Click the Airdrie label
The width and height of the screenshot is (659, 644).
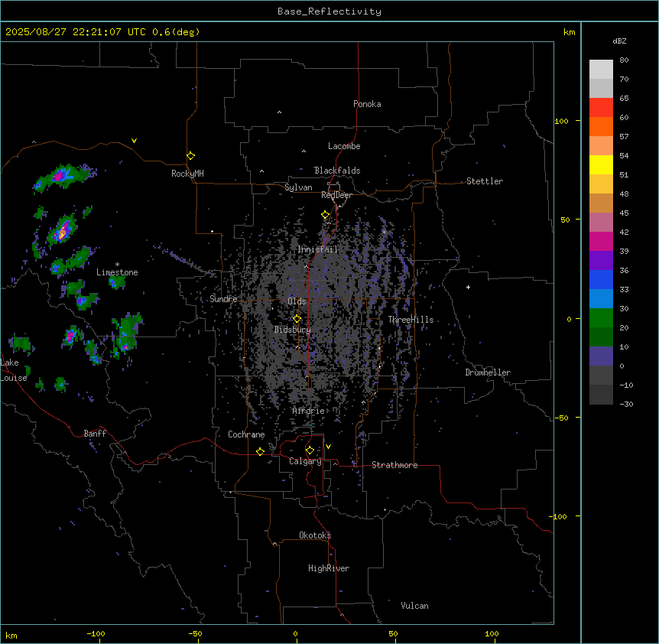(308, 411)
